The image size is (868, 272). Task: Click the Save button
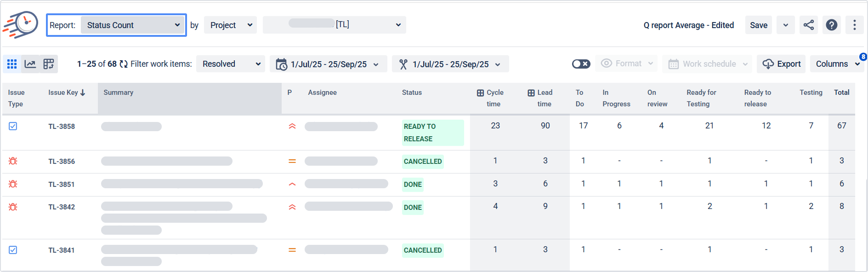(x=759, y=25)
